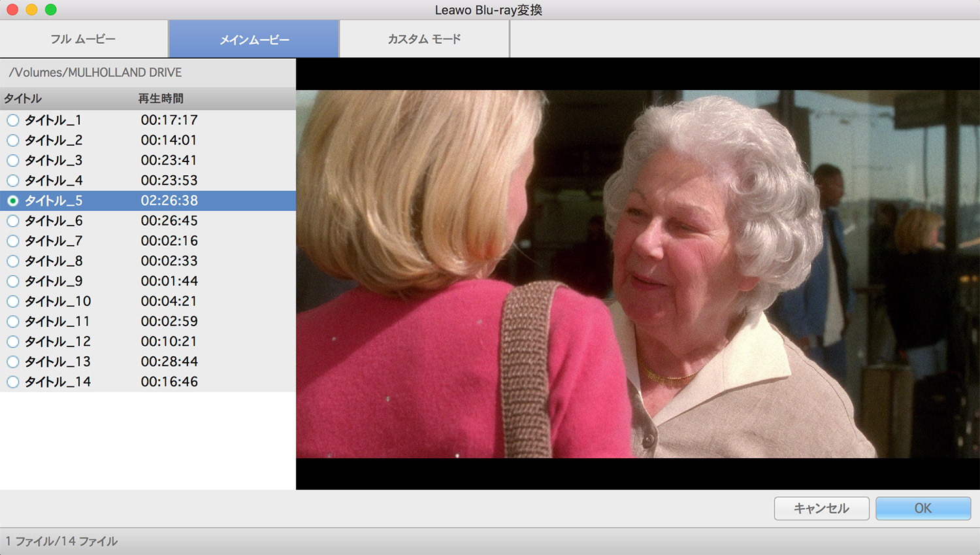Choose タイトル_7 with its radio button

(x=13, y=241)
